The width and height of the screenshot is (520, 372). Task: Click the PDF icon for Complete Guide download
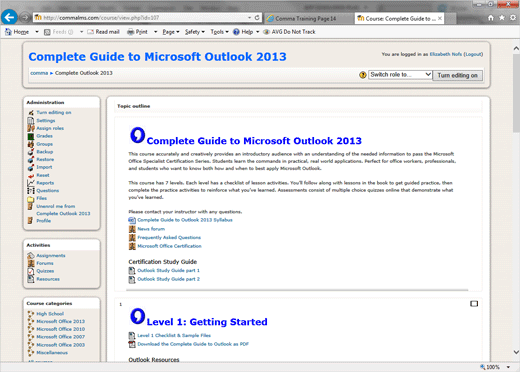pos(132,344)
